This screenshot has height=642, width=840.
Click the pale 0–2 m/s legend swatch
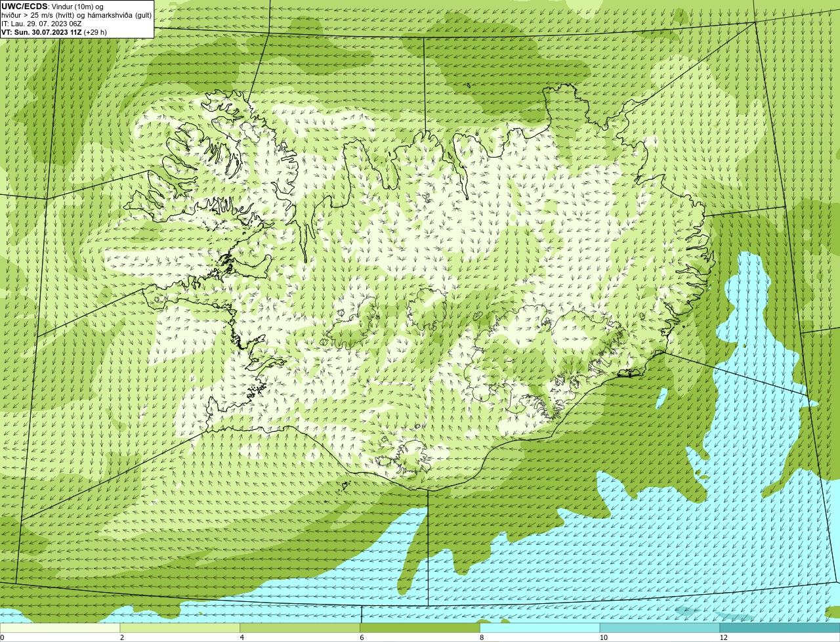pyautogui.click(x=60, y=628)
